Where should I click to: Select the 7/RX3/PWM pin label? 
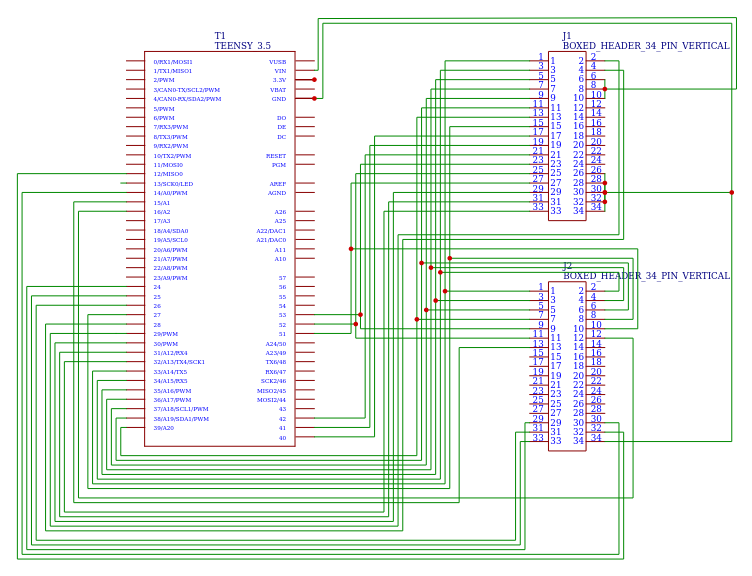(171, 127)
